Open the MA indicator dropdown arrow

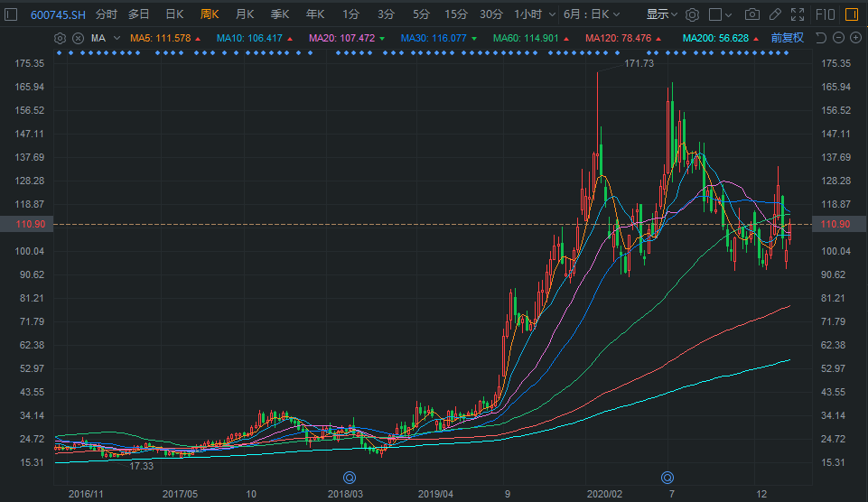coord(117,38)
